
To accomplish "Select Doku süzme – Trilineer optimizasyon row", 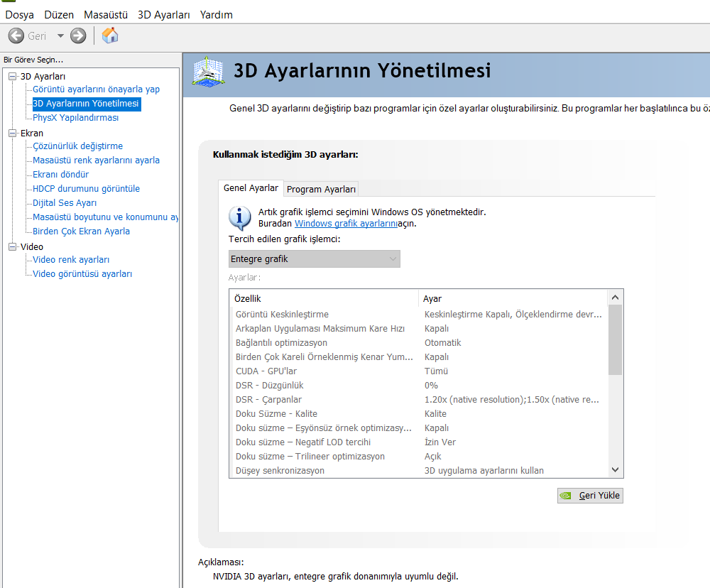I will coord(419,457).
